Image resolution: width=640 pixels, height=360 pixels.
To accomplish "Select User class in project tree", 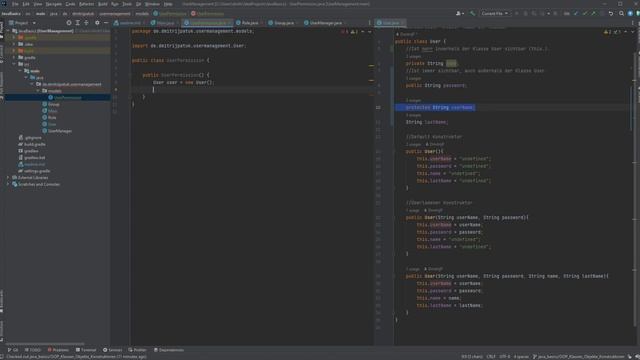I will [x=49, y=124].
